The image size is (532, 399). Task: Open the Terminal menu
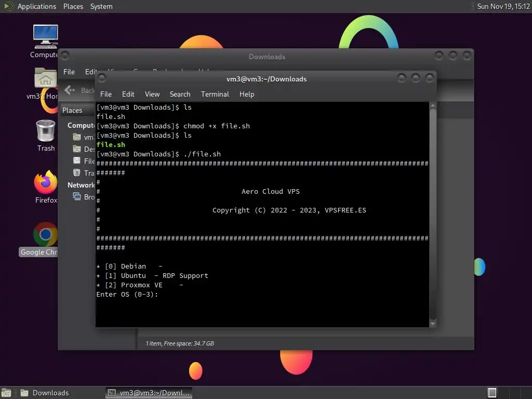pos(215,94)
